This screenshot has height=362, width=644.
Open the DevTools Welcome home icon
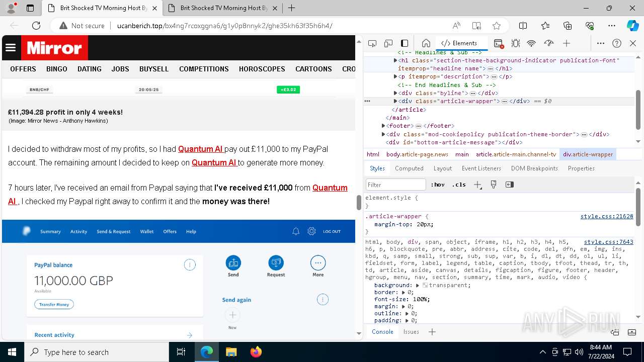(426, 43)
